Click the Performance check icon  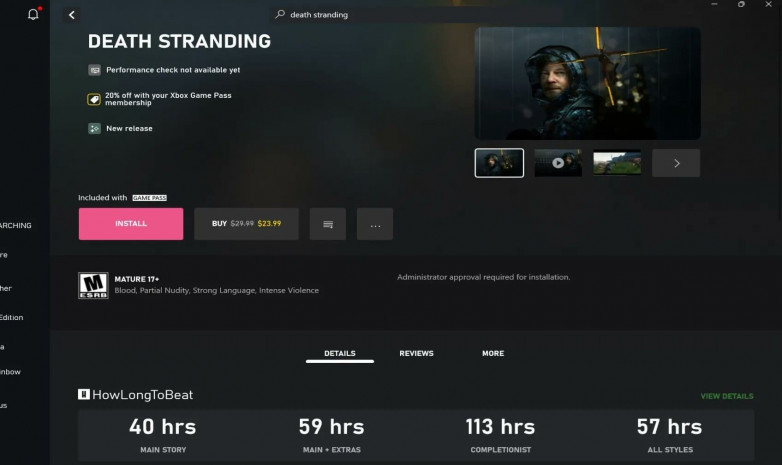tap(94, 70)
